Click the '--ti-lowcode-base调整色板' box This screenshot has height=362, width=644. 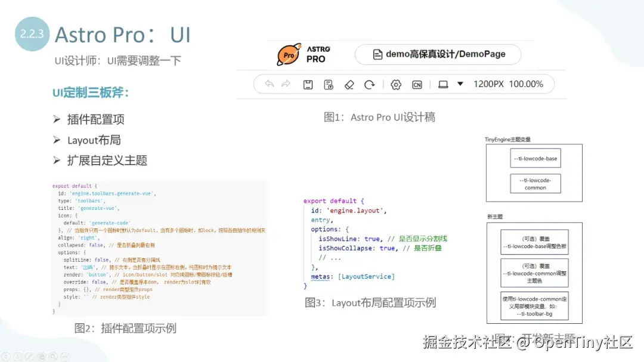[534, 243]
